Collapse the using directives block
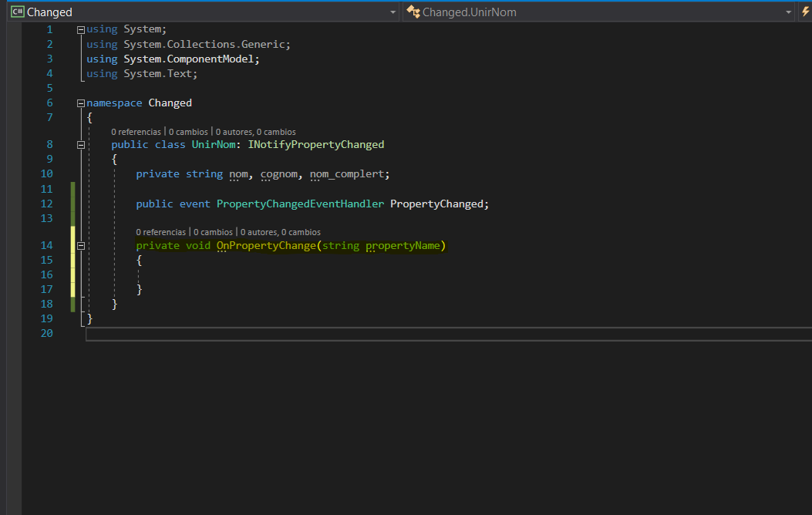 click(81, 29)
